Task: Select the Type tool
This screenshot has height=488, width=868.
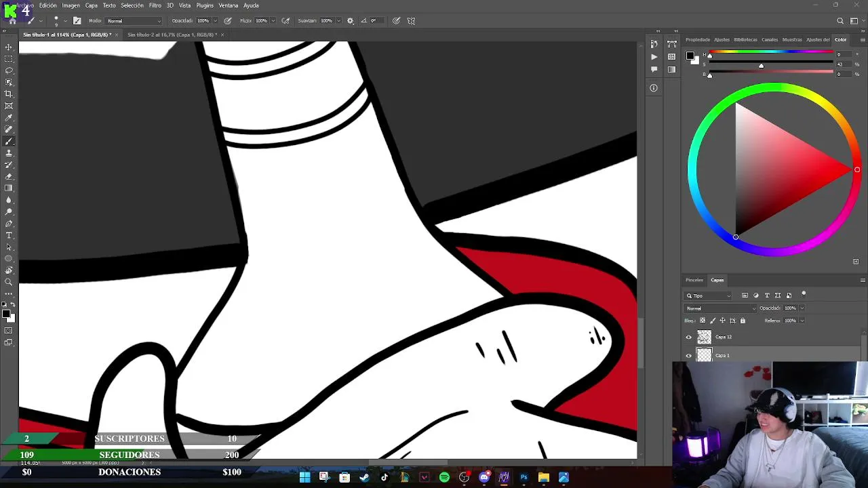Action: pos(9,235)
